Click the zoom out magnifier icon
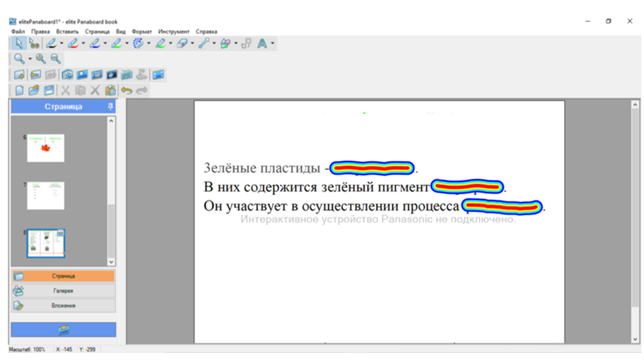 [x=55, y=59]
